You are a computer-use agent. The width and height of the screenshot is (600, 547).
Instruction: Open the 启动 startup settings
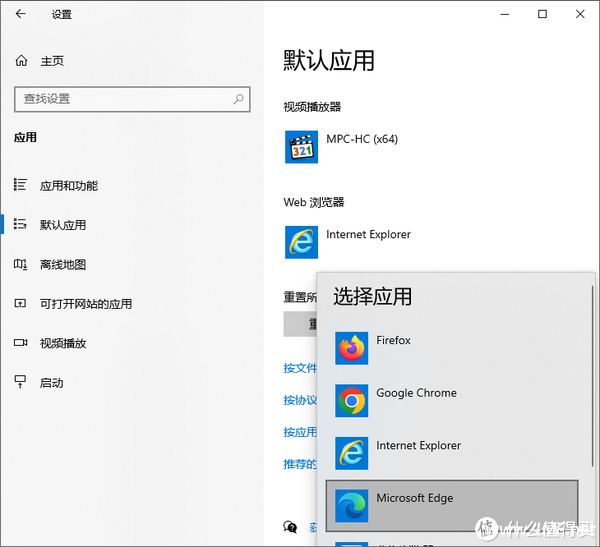[51, 383]
